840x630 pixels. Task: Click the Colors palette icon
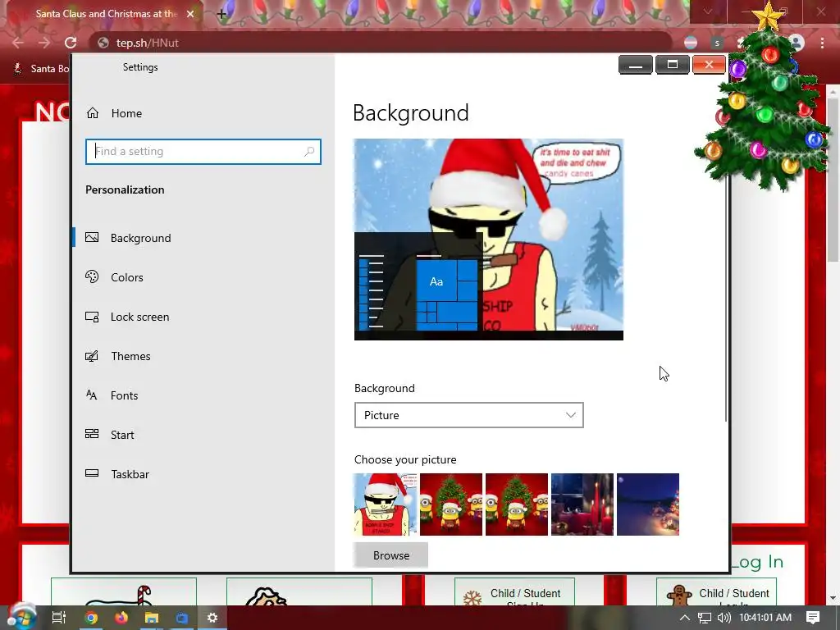tap(92, 276)
